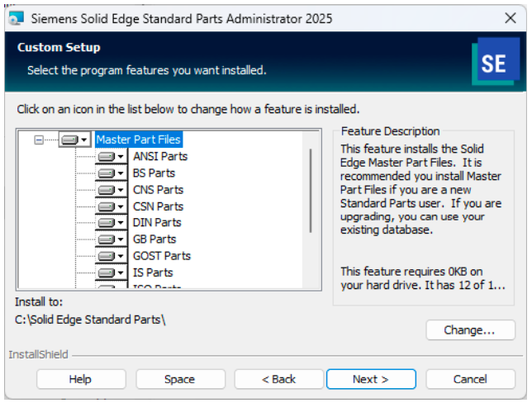Collapse the Master Part Files tree node
The width and height of the screenshot is (532, 403).
point(39,140)
